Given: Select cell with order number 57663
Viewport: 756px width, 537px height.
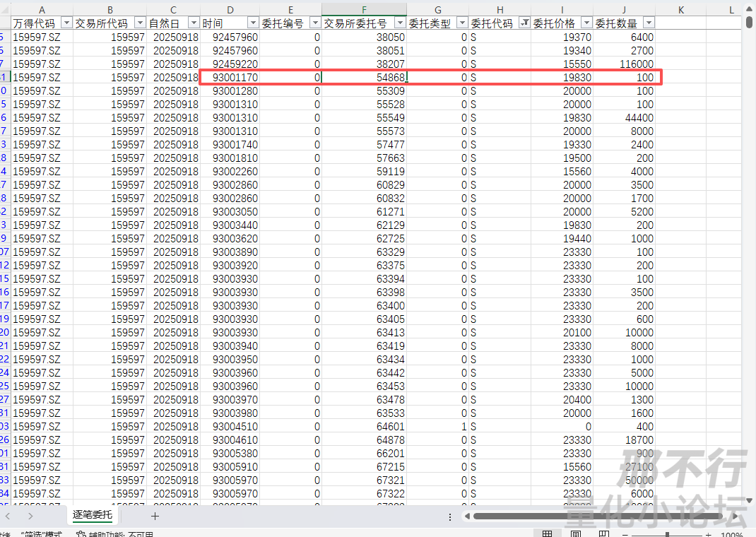Looking at the screenshot, I should click(364, 158).
